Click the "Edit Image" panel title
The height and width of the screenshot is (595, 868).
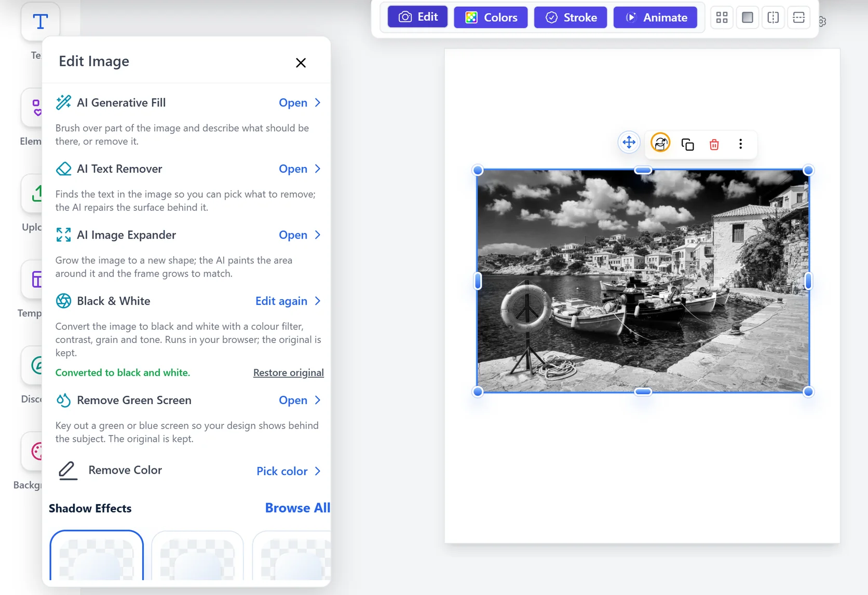[94, 61]
